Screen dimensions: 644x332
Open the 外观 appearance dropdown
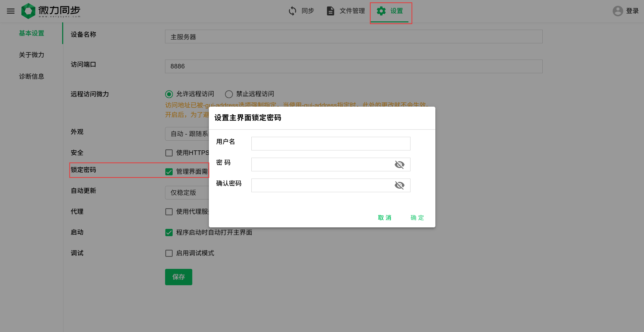(x=187, y=134)
